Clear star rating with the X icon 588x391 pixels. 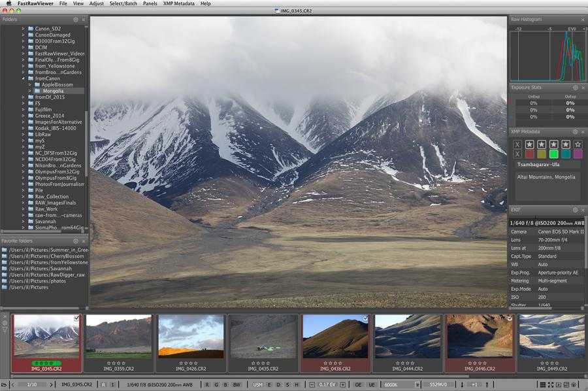tap(517, 144)
